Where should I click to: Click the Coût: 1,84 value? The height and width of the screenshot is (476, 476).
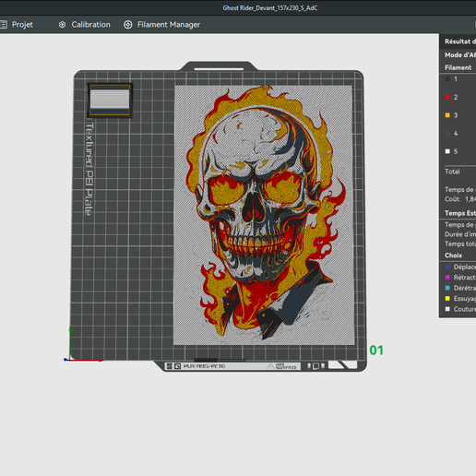point(460,199)
